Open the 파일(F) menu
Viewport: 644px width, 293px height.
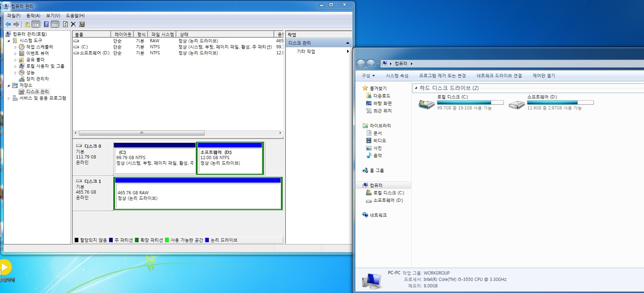click(x=14, y=16)
